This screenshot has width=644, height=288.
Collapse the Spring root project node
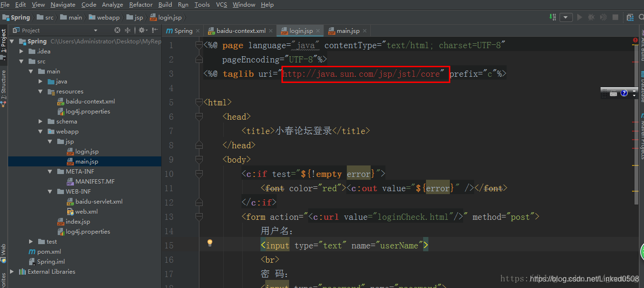point(12,41)
